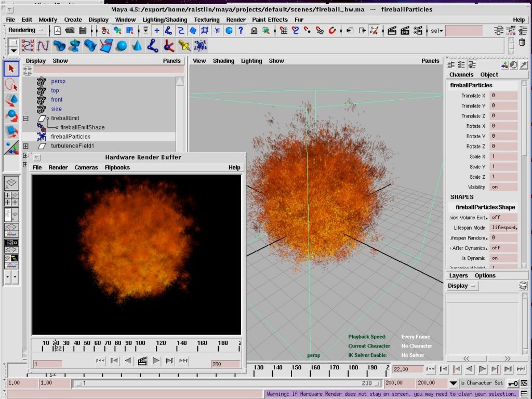The width and height of the screenshot is (532, 399).
Task: Start an IPR render from the toolbar
Action: (405, 31)
